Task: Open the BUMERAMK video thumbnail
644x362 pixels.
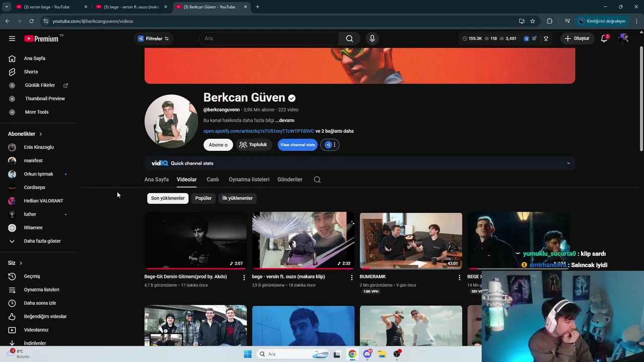Action: tap(411, 241)
